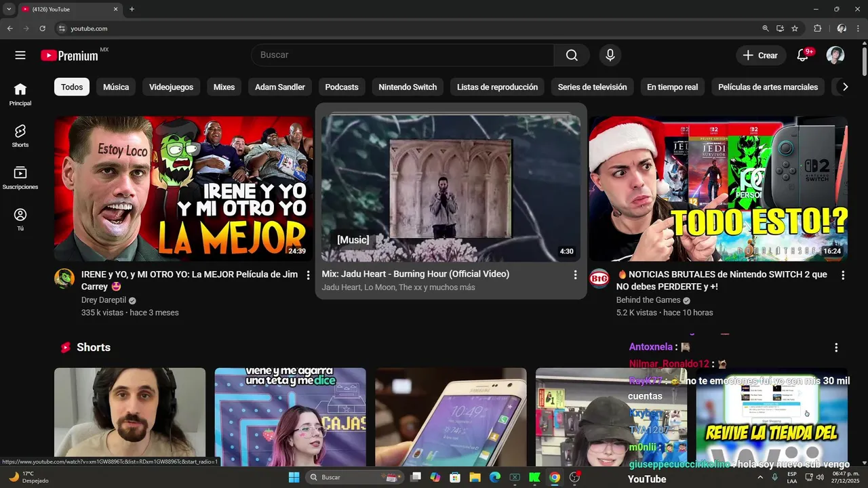The image size is (868, 488).
Task: Select the Todos chip
Action: click(x=72, y=87)
